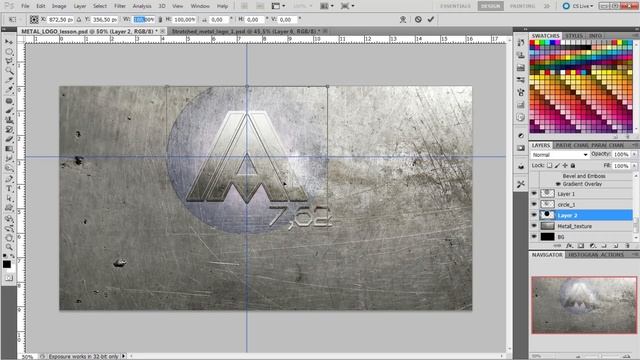
Task: Toggle lock all icon
Action: (573, 165)
